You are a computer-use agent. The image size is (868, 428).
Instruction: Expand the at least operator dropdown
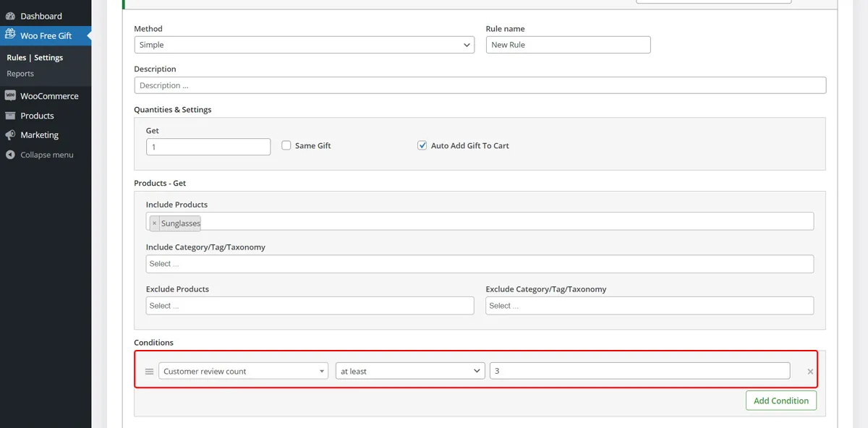tap(410, 371)
